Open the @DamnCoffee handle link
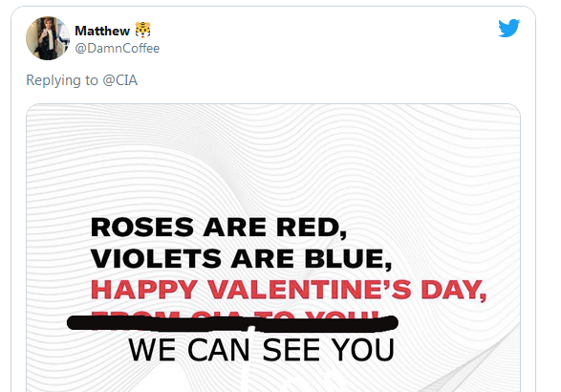 coord(117,49)
